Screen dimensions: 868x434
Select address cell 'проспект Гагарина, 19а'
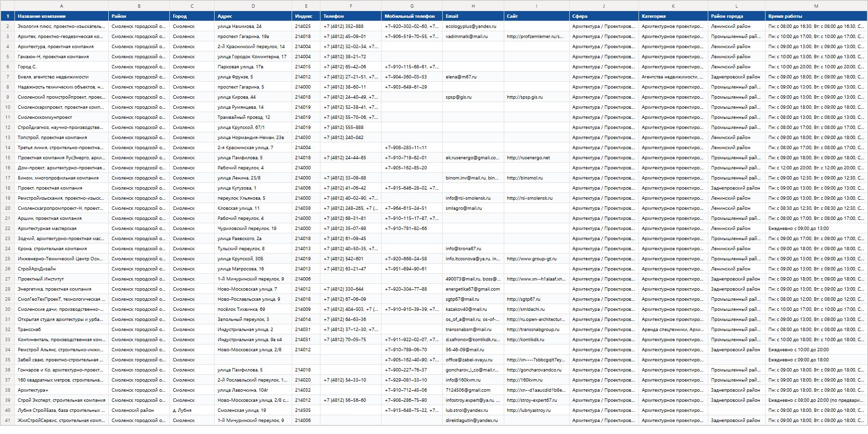(253, 36)
